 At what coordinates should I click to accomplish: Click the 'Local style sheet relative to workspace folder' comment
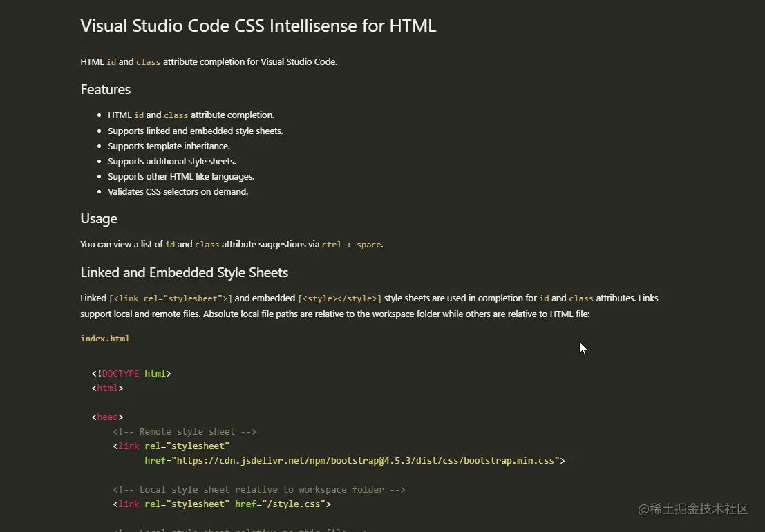[x=259, y=490]
